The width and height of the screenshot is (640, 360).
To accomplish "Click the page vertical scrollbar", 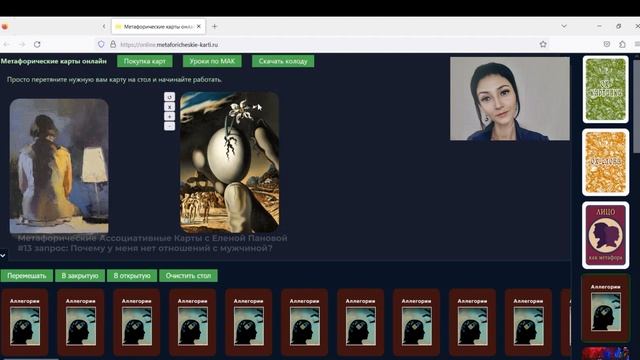I will click(x=636, y=106).
